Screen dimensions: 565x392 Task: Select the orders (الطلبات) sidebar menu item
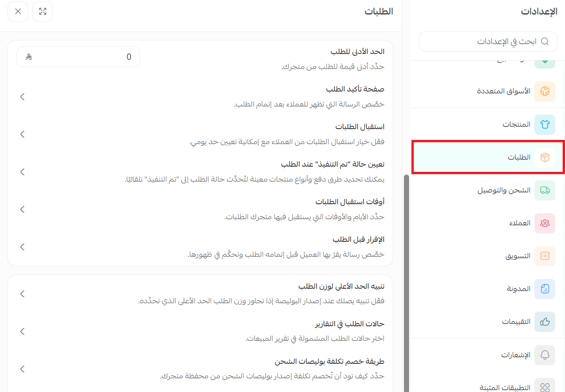[x=519, y=157]
